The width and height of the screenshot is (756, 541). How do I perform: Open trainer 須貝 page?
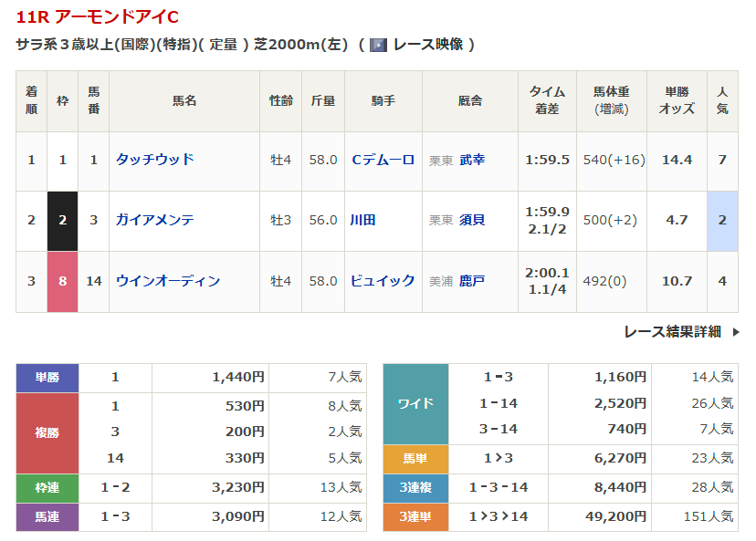click(x=472, y=220)
